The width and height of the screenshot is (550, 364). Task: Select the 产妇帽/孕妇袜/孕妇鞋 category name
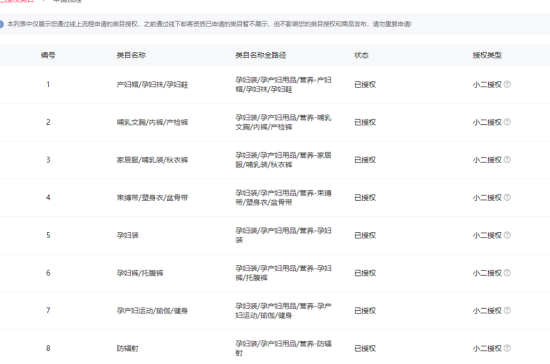[x=152, y=85]
